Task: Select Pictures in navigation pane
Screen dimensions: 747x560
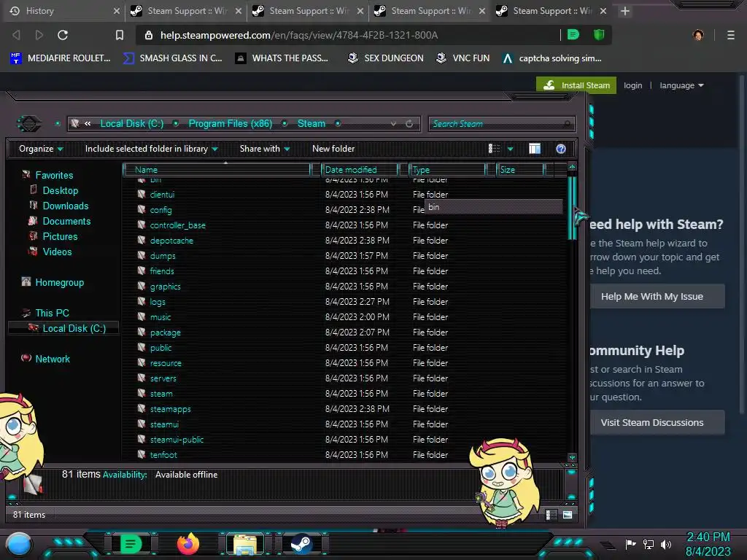Action: coord(60,236)
